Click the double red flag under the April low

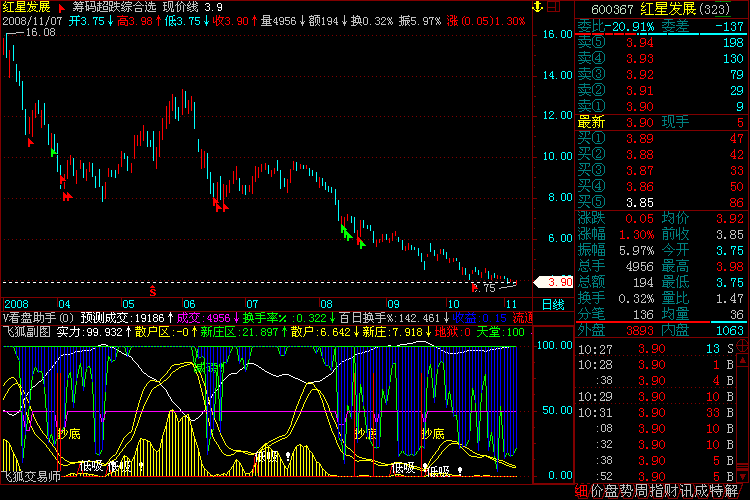tap(67, 196)
